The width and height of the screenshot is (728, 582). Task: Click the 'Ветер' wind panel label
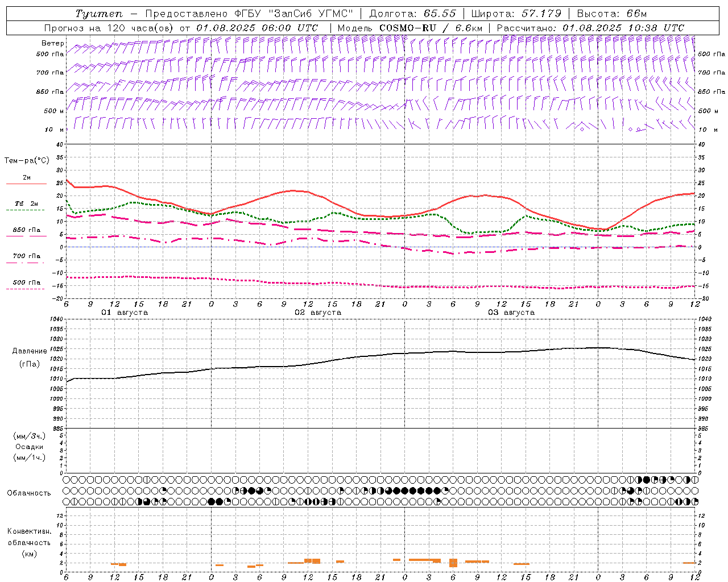pyautogui.click(x=52, y=43)
